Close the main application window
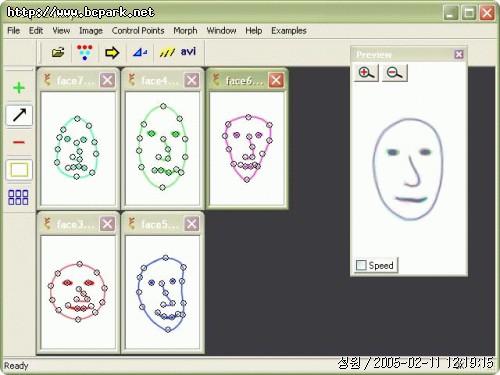500x375 pixels. (487, 13)
